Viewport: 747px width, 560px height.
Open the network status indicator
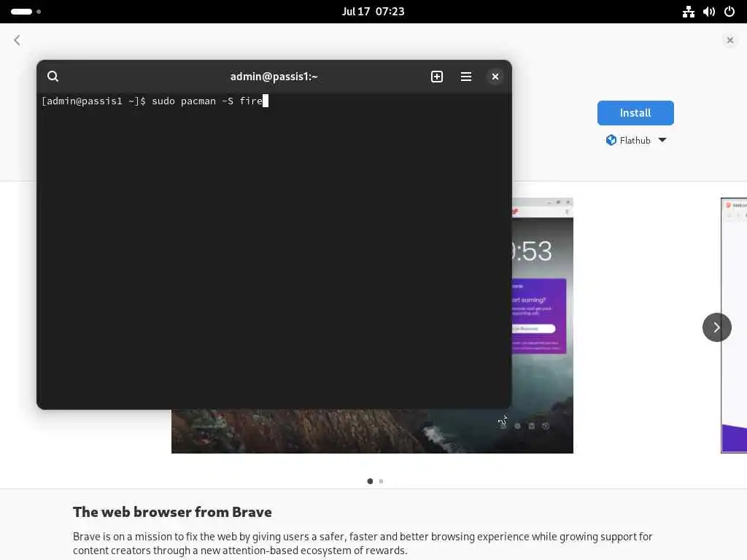[688, 12]
